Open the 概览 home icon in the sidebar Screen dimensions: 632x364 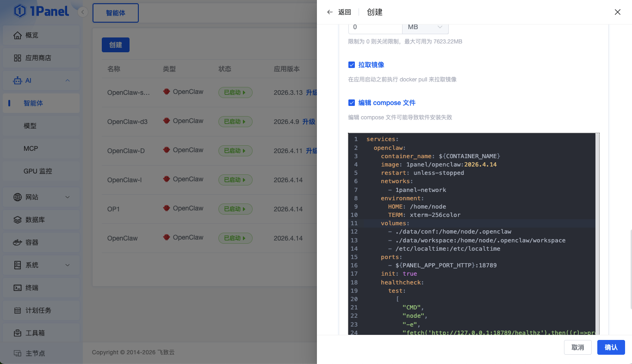pos(18,36)
